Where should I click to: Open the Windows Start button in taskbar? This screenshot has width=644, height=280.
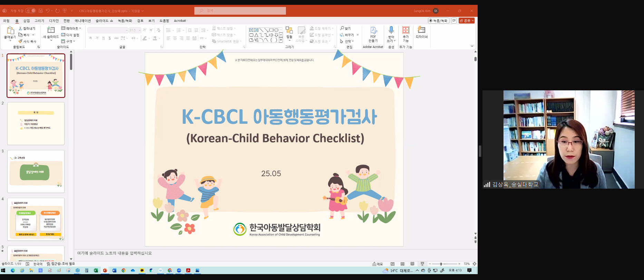click(3, 270)
